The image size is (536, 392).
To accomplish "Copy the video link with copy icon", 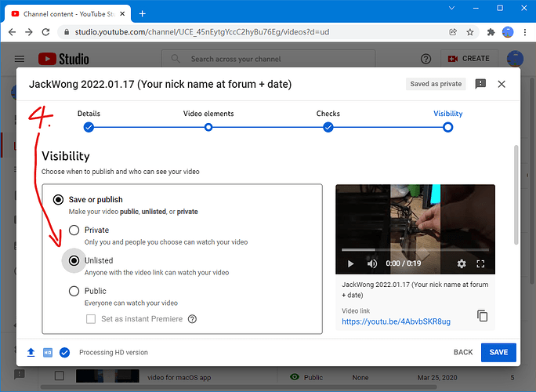I will pyautogui.click(x=482, y=315).
